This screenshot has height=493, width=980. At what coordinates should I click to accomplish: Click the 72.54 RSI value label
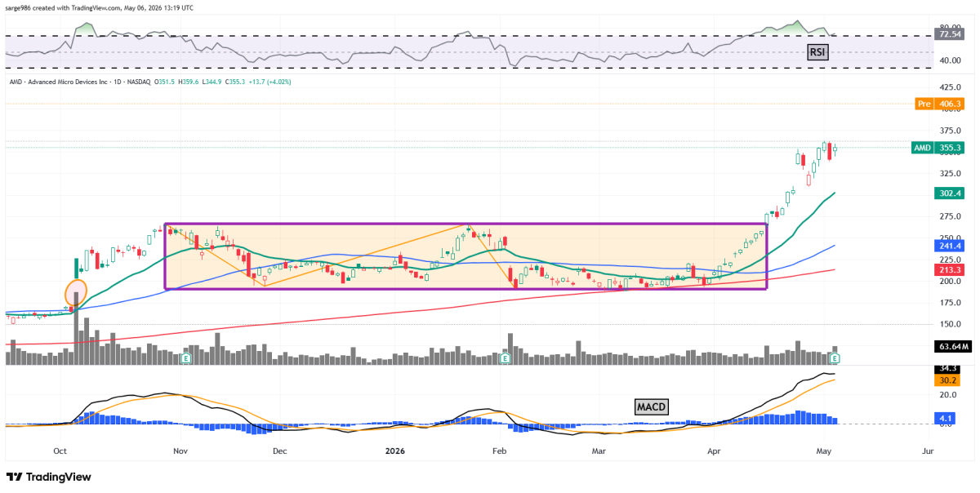(949, 35)
